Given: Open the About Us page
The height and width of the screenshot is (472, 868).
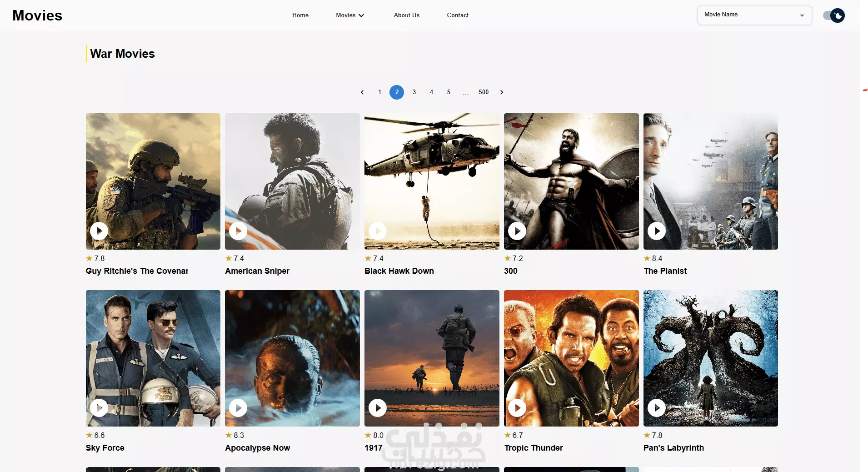Looking at the screenshot, I should pyautogui.click(x=407, y=15).
